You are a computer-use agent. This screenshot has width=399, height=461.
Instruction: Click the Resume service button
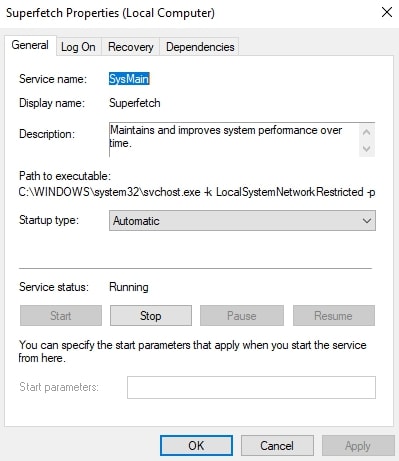pos(334,316)
